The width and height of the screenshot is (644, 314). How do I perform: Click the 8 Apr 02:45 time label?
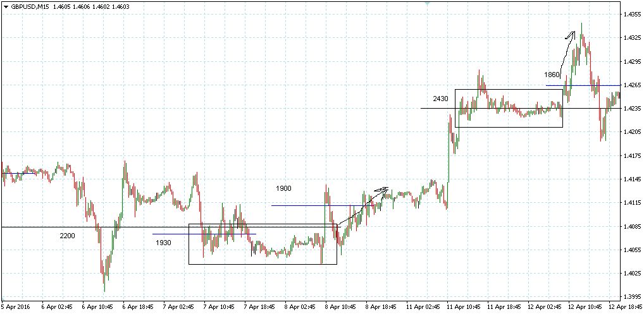point(299,306)
